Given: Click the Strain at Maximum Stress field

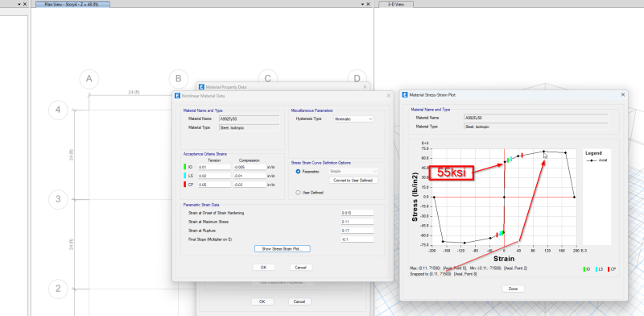Looking at the screenshot, I should point(357,222).
